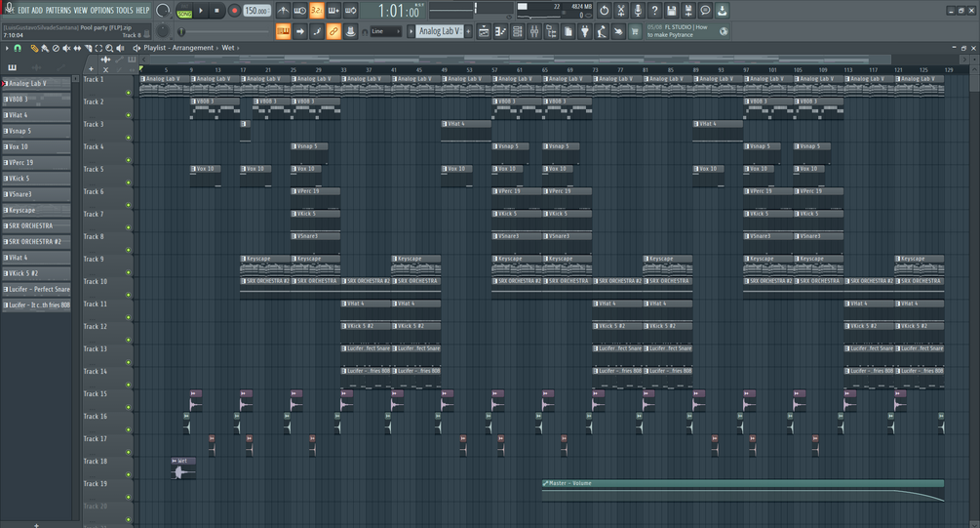Switch between PAT and SONG mode
Image resolution: width=980 pixels, height=528 pixels.
(184, 11)
